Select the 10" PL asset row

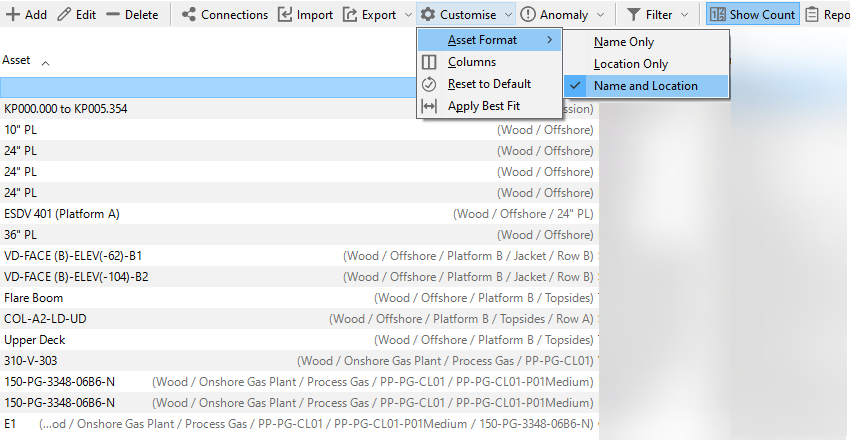(x=299, y=130)
